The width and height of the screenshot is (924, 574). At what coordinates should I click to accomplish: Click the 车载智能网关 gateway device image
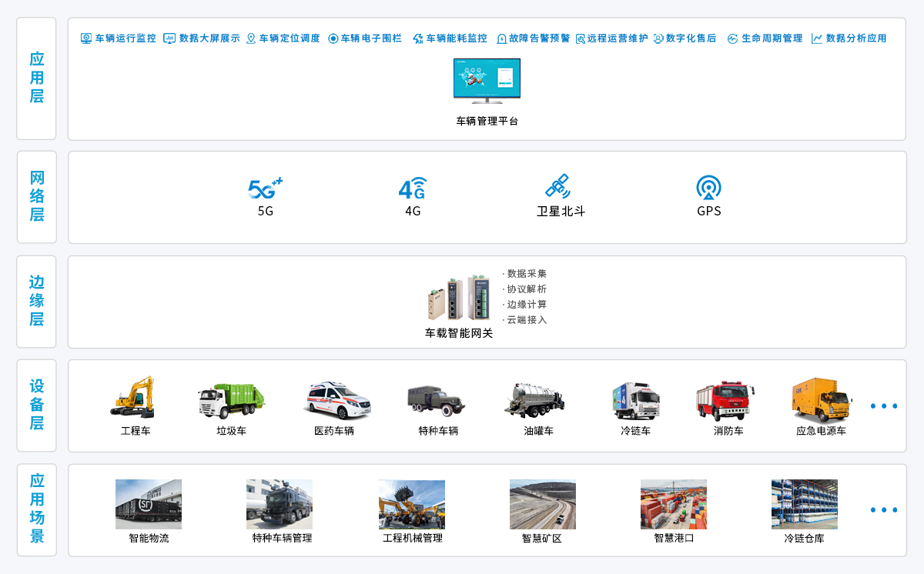pos(459,299)
